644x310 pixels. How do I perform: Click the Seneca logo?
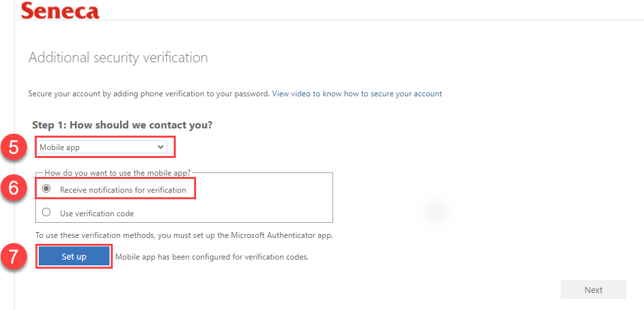60,10
